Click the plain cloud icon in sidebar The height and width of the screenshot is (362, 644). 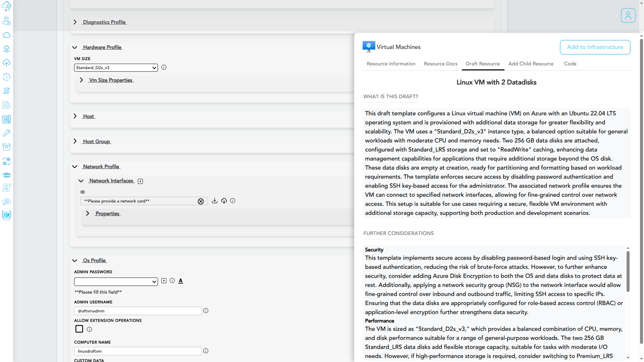(6, 35)
